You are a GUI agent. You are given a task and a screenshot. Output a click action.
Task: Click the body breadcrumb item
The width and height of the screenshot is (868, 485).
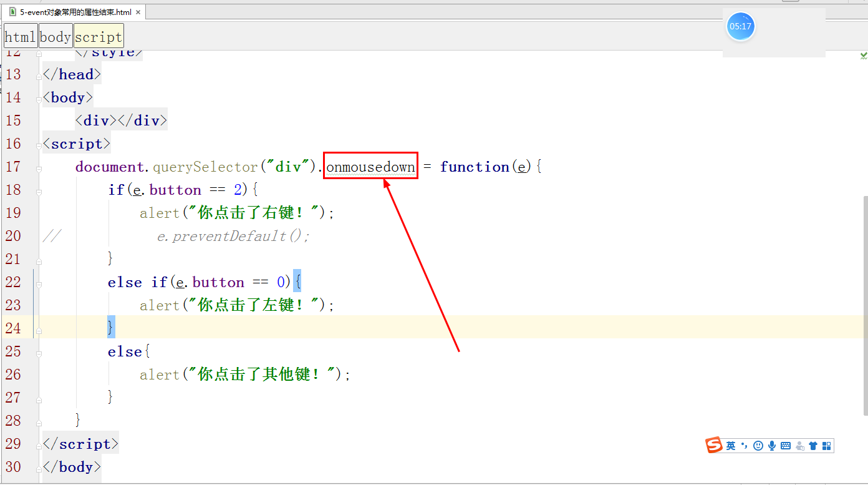pos(55,36)
